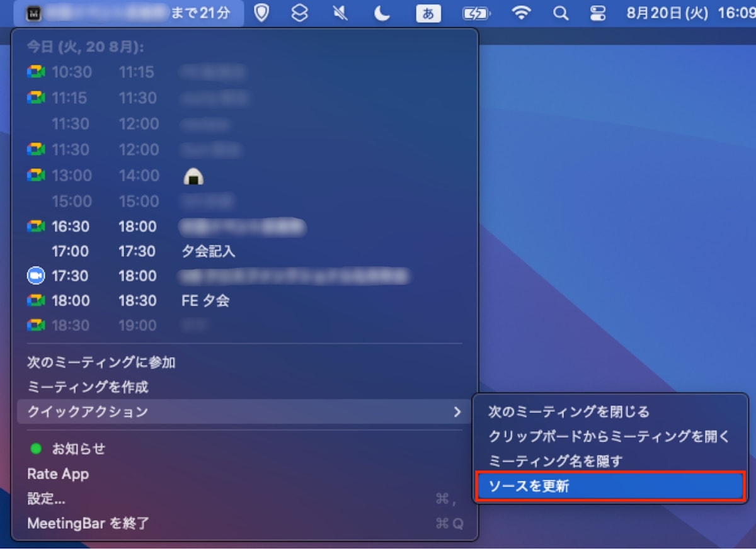The height and width of the screenshot is (549, 756).
Task: Click the 15:00 event row
Action: pyautogui.click(x=244, y=201)
